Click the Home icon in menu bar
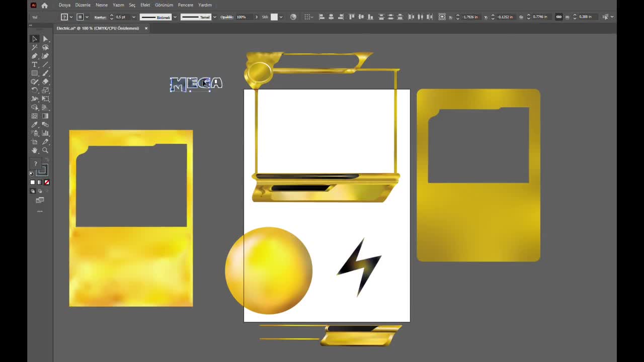The height and width of the screenshot is (362, 644). point(44,5)
